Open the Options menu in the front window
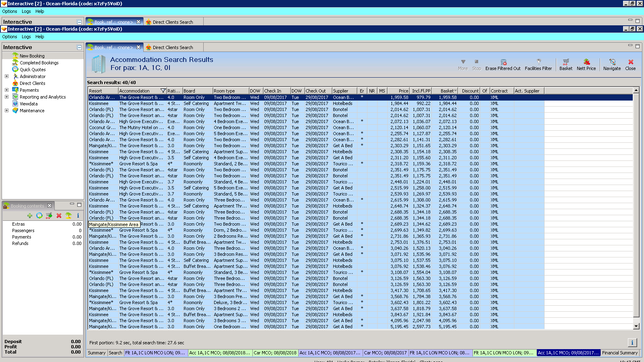This screenshot has height=362, width=644. click(10, 37)
